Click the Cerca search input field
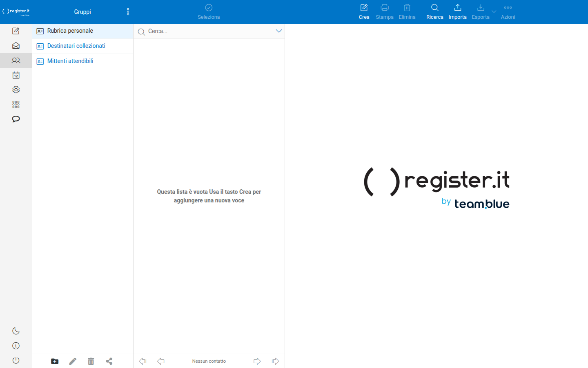Viewport: 588px width, 368px height. (210, 31)
